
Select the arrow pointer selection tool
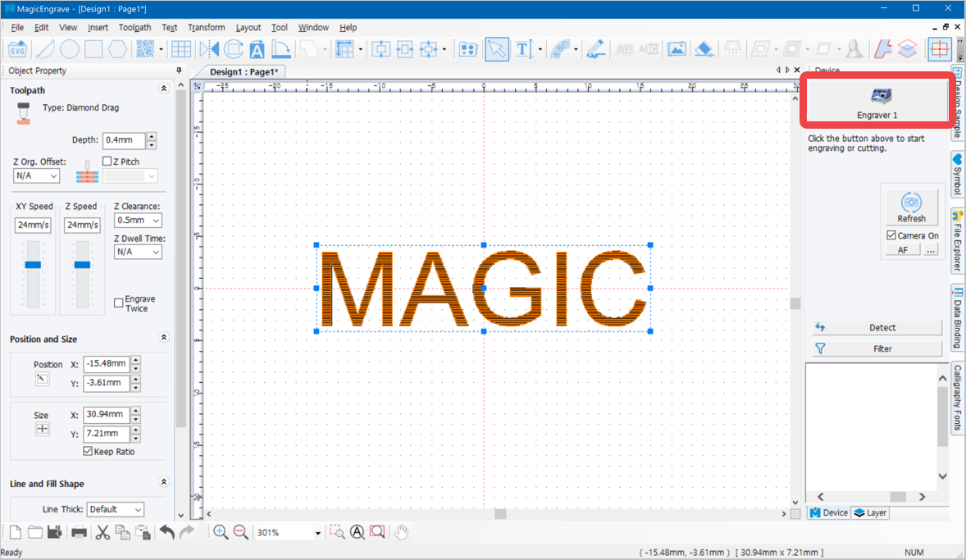click(x=497, y=48)
